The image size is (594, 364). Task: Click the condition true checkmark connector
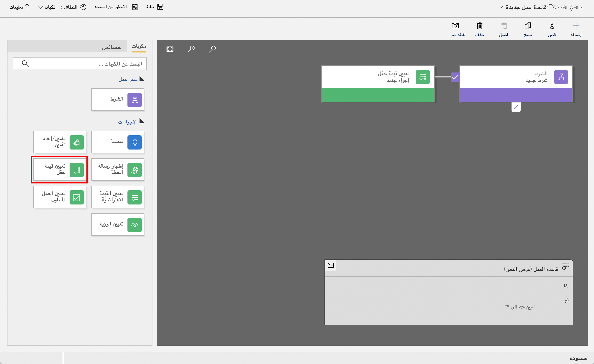click(x=455, y=77)
